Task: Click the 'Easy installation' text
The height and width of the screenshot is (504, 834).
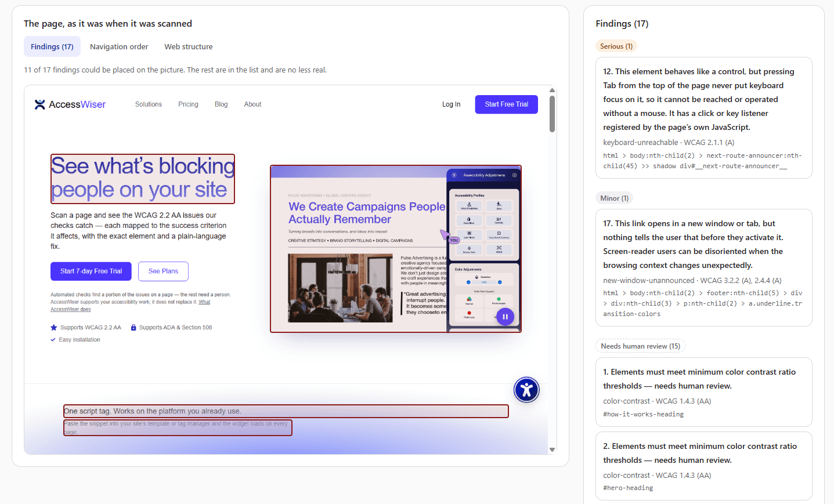Action: [80, 340]
